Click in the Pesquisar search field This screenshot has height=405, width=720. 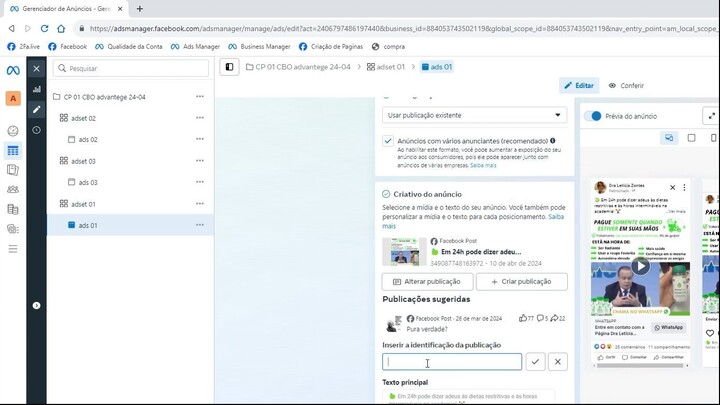131,68
